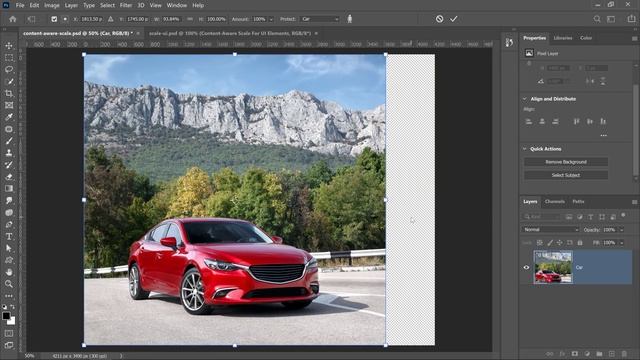Click the Edit Toolbar ellipsis button
The width and height of the screenshot is (640, 360).
click(9, 296)
